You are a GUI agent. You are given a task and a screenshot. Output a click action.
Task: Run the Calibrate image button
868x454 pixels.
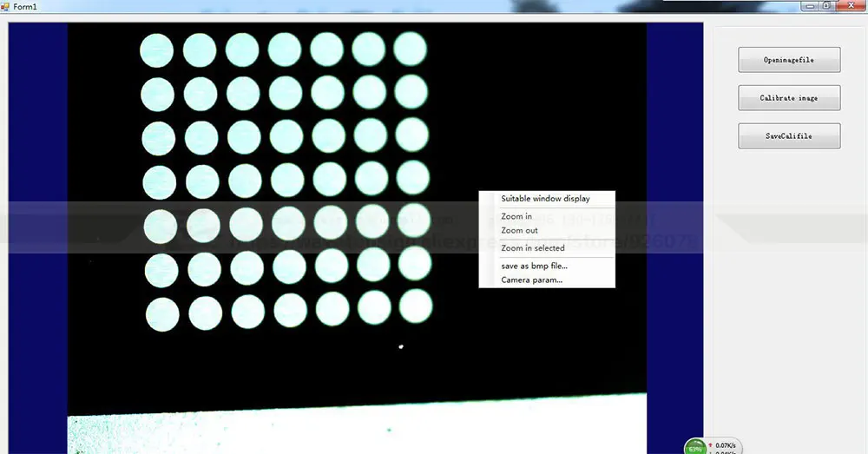pos(789,98)
